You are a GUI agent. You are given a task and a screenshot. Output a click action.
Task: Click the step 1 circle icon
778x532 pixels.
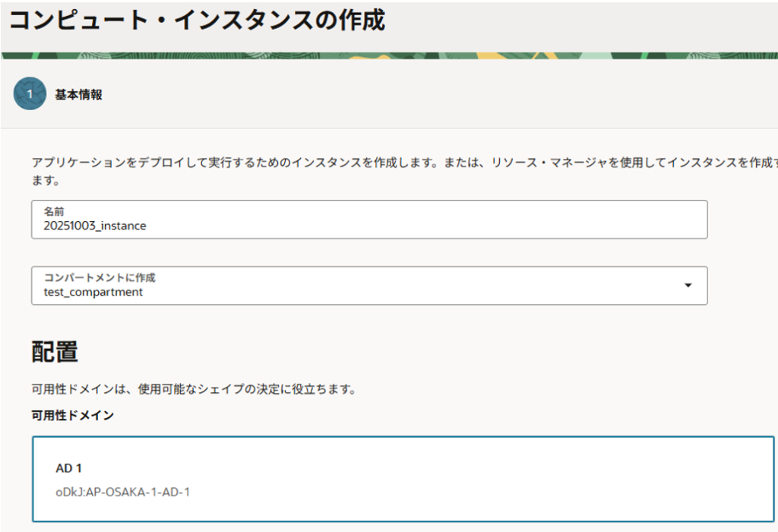click(x=30, y=94)
